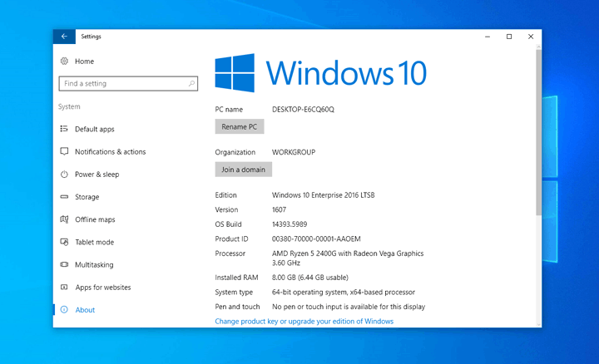Click the No pen or touch input text

click(349, 307)
